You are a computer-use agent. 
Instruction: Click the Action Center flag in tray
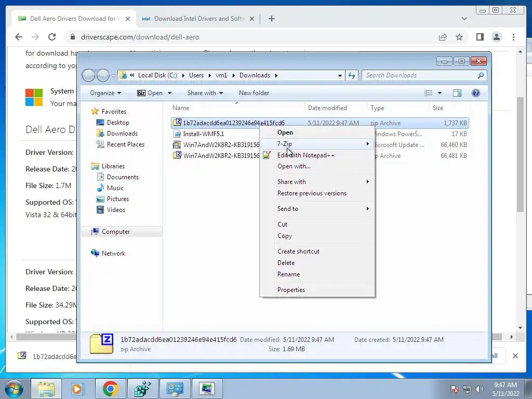[x=454, y=389]
